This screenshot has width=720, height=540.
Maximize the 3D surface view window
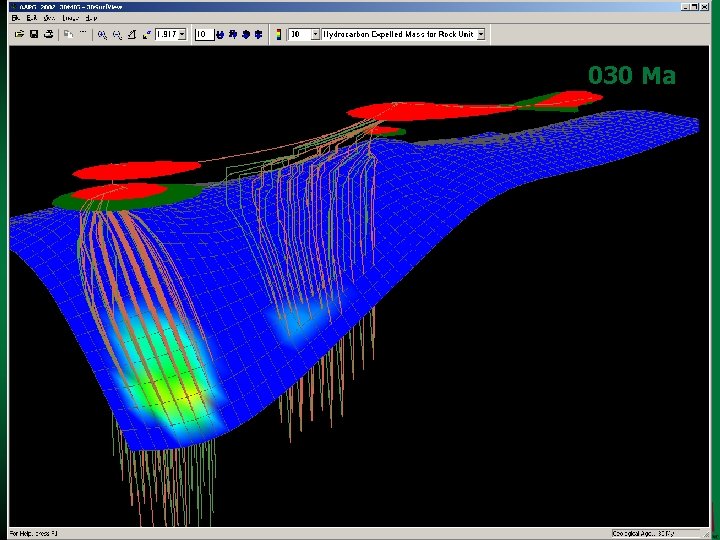click(x=695, y=6)
